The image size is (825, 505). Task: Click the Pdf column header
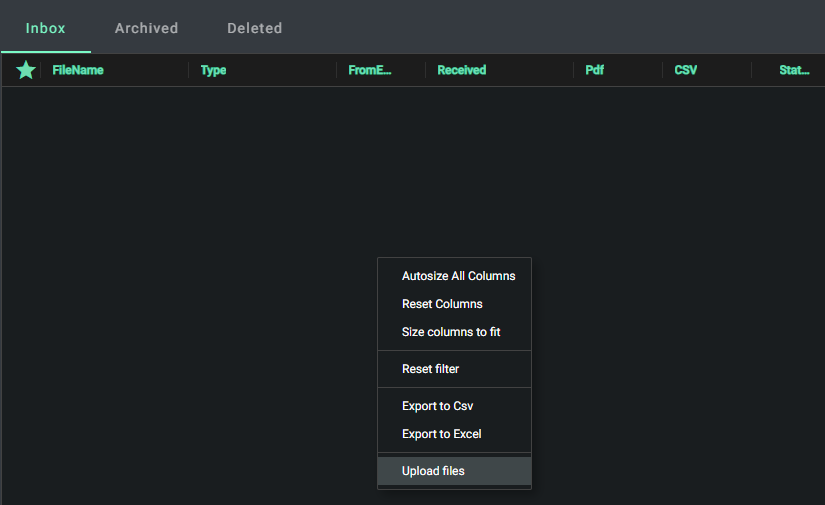click(594, 70)
